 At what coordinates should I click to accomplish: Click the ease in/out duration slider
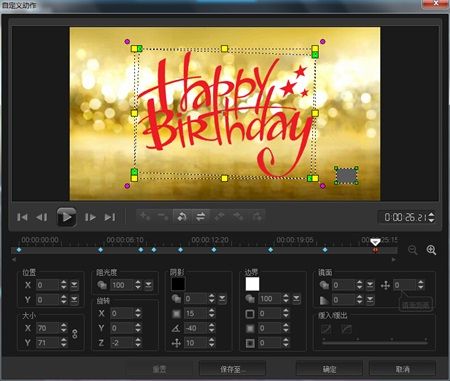(x=375, y=342)
